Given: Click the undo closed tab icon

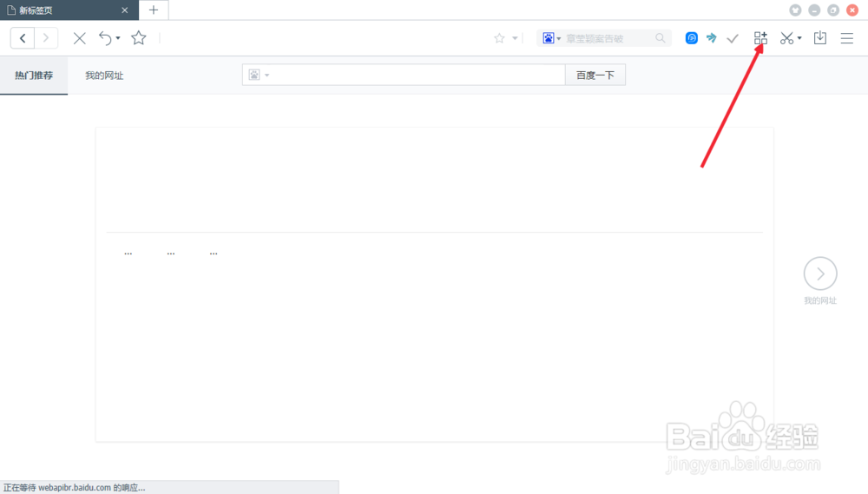Looking at the screenshot, I should [105, 38].
